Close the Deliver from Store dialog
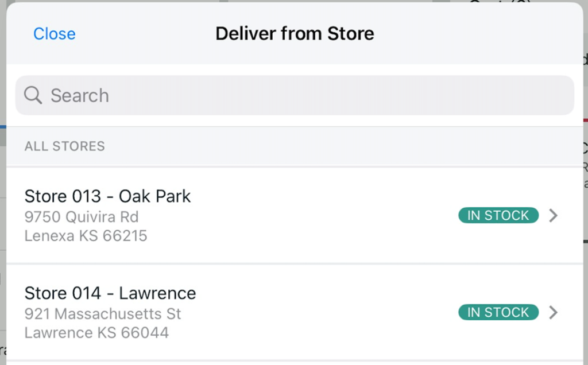 click(55, 34)
